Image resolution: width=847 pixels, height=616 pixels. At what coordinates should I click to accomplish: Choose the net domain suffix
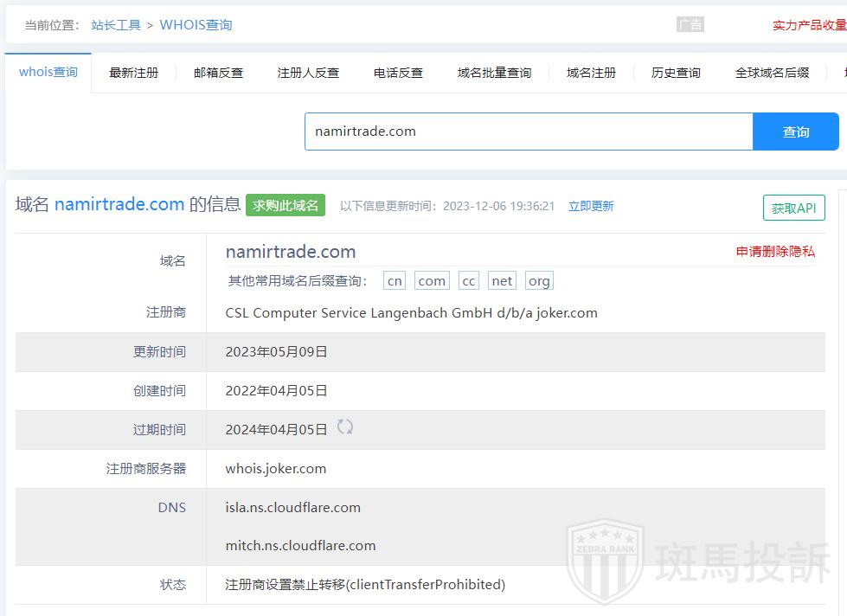[502, 280]
